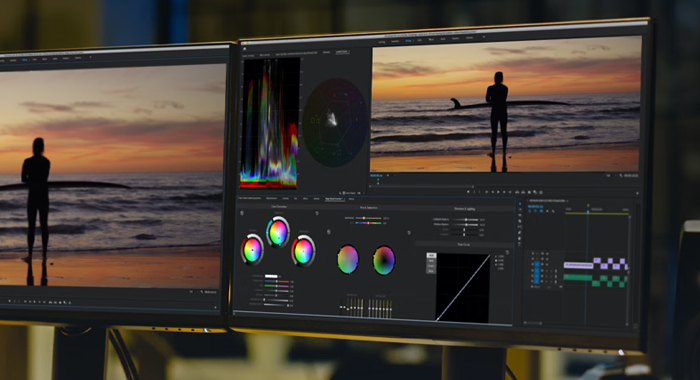Select the second channel button beside the Tone Curve

coord(431,260)
